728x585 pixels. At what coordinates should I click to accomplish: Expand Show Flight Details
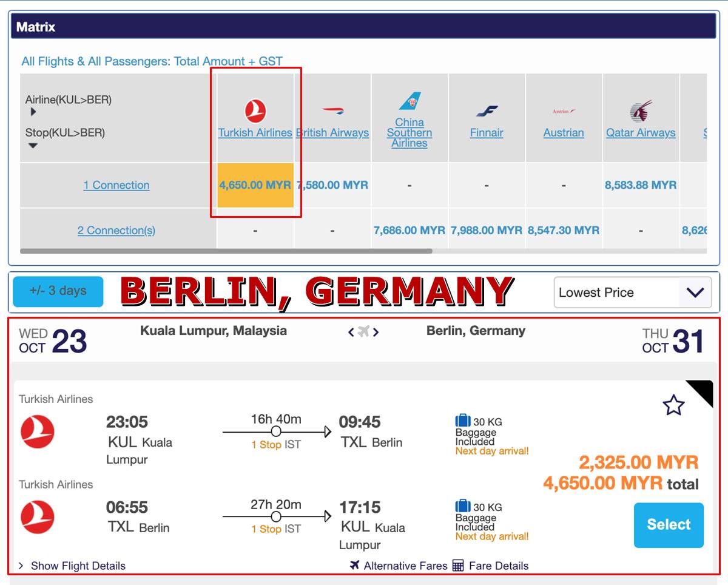pyautogui.click(x=72, y=566)
